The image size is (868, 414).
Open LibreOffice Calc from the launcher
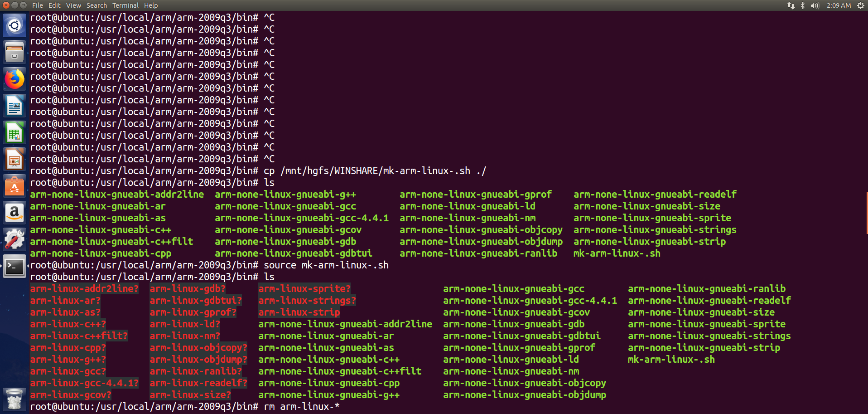(14, 132)
